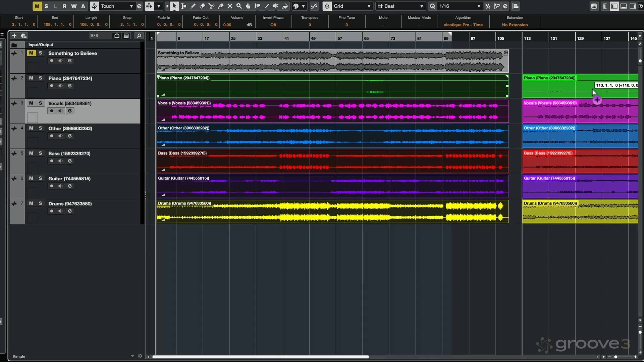644x362 pixels.
Task: Toggle the Snap on/off button
Action: 327,6
